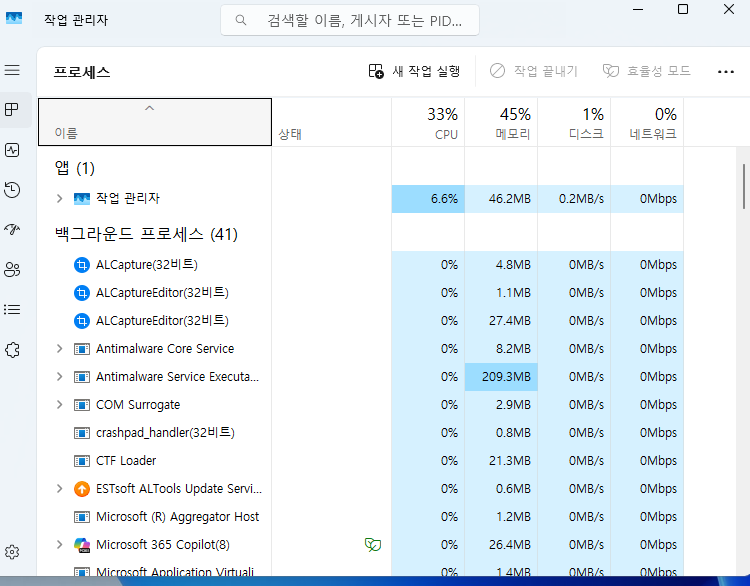
Task: Sort by the 메모리 45% column header
Action: [x=501, y=122]
